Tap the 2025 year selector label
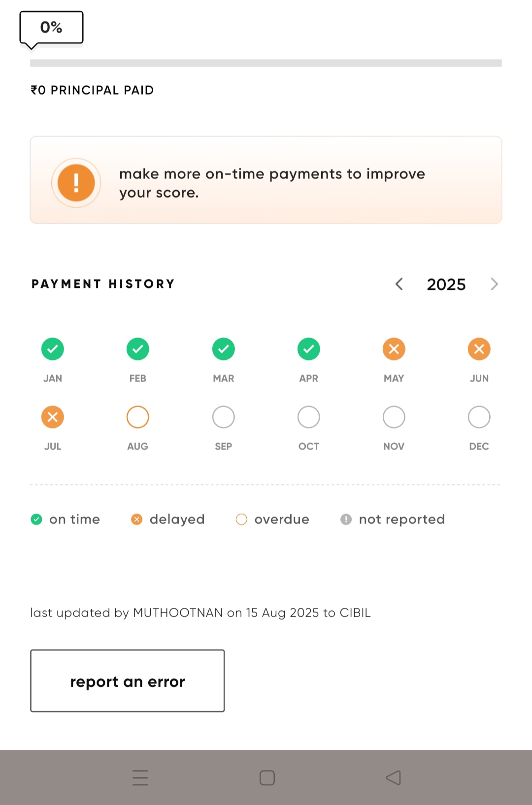The image size is (532, 805). click(446, 284)
